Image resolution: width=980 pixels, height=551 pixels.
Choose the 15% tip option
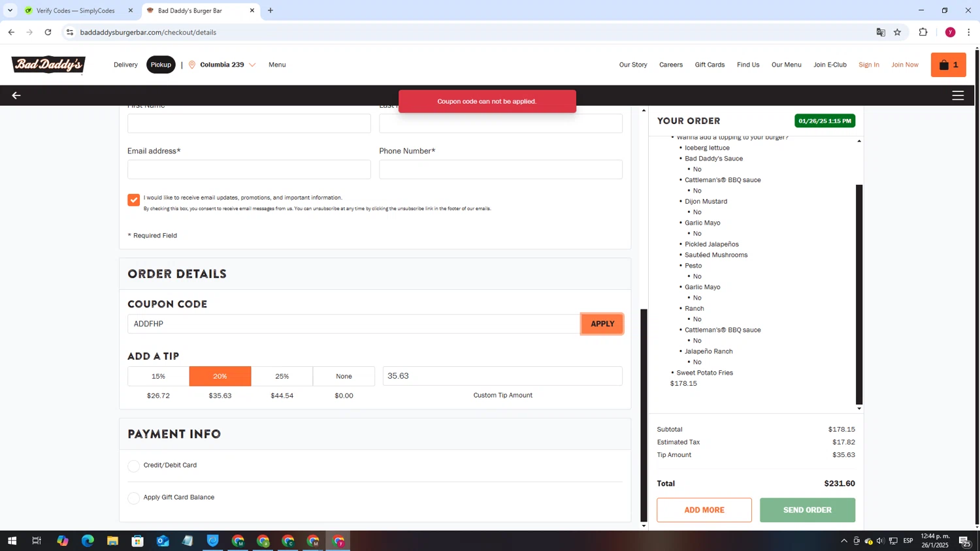click(x=158, y=376)
